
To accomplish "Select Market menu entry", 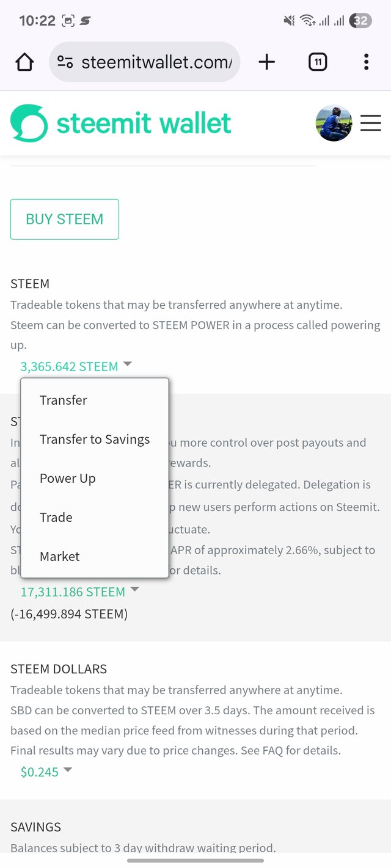I will click(x=60, y=557).
